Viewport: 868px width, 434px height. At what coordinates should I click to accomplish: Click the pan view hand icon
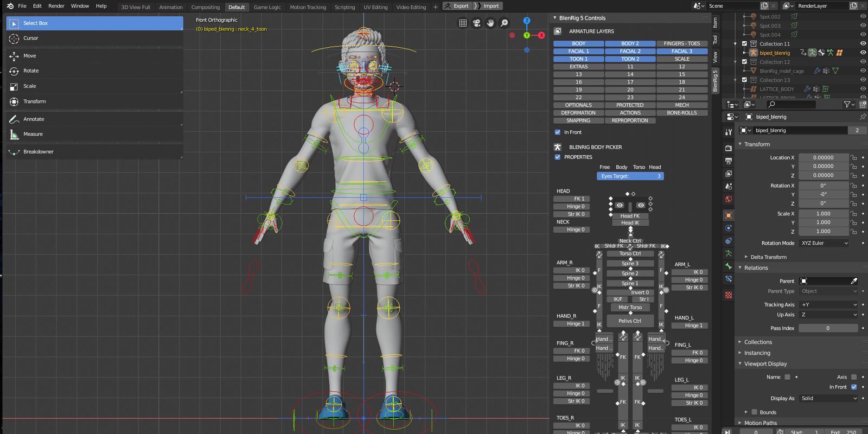490,23
